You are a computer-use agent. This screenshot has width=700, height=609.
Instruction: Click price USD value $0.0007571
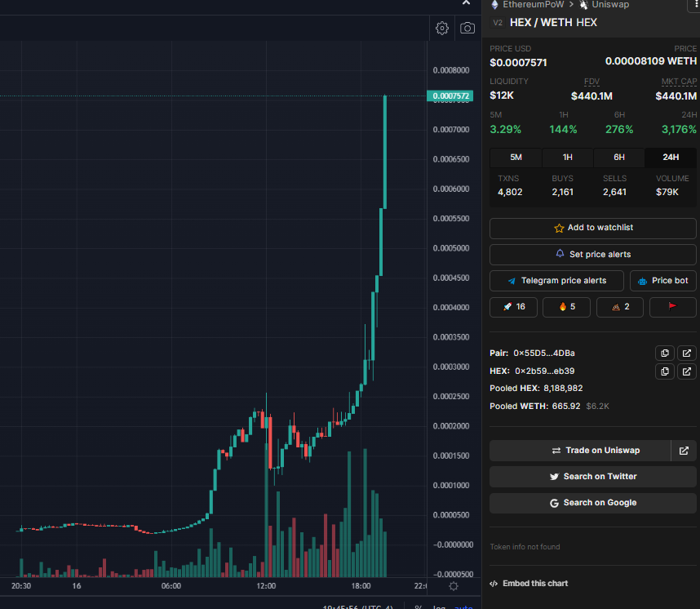point(518,63)
